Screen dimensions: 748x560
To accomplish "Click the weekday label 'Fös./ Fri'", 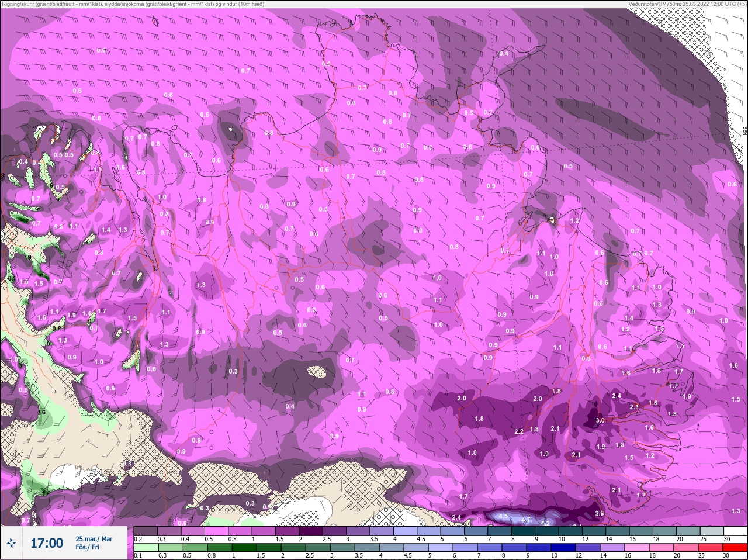I will pyautogui.click(x=87, y=548).
